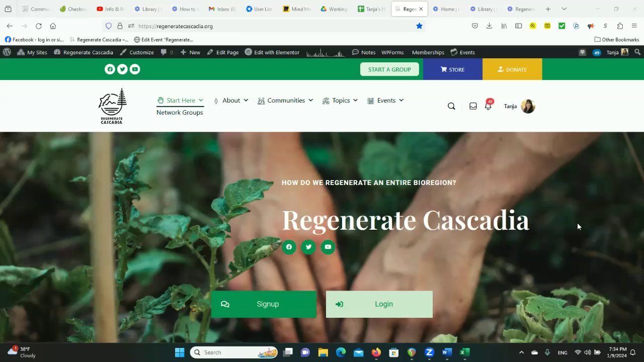The width and height of the screenshot is (644, 362).
Task: Open the STORE button
Action: pyautogui.click(x=453, y=69)
